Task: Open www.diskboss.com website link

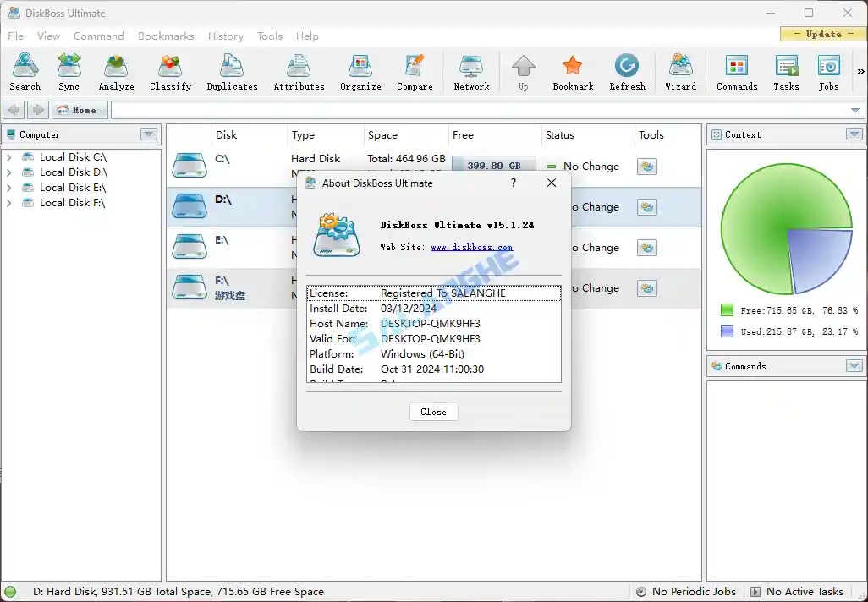Action: coord(471,248)
